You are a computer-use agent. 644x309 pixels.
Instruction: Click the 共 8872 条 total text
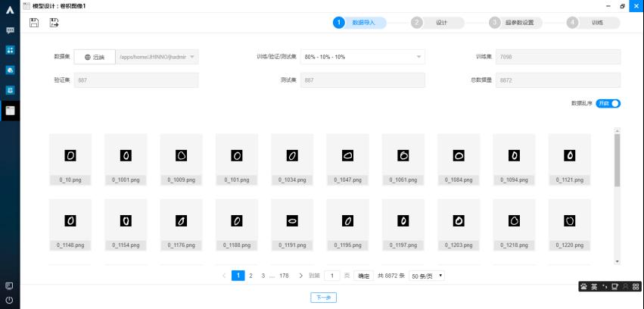pos(391,276)
